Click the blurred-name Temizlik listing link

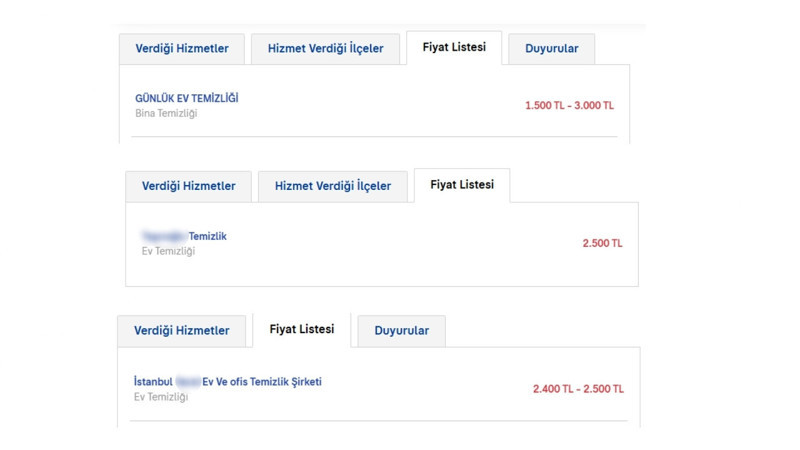[185, 236]
